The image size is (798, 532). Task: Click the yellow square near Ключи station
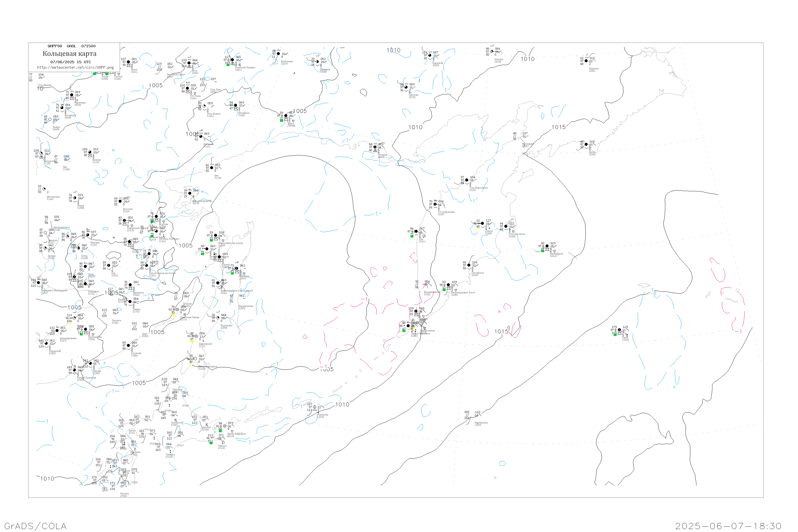pos(478,228)
